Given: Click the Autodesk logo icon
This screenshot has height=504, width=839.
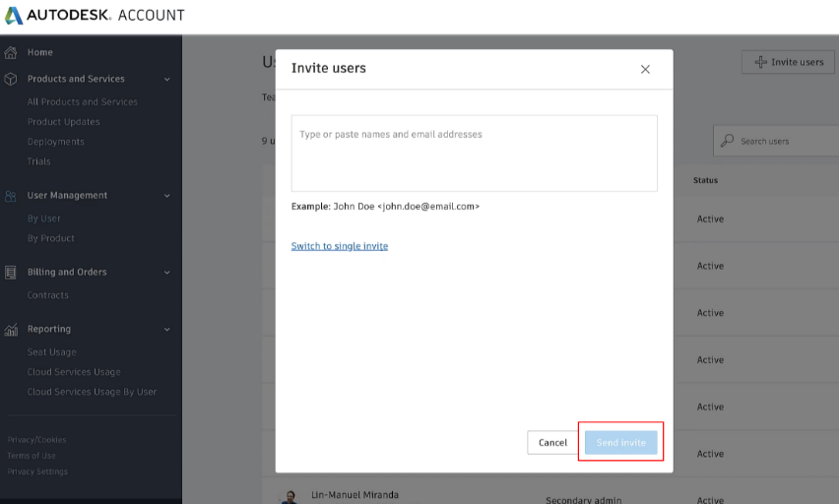Looking at the screenshot, I should coord(14,16).
